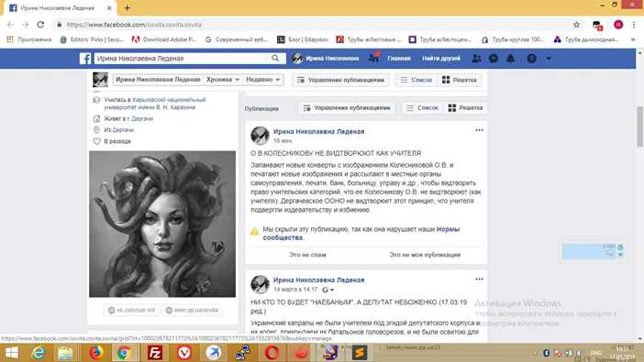
Task: Open Дергачи link in Из line
Action: point(123,130)
